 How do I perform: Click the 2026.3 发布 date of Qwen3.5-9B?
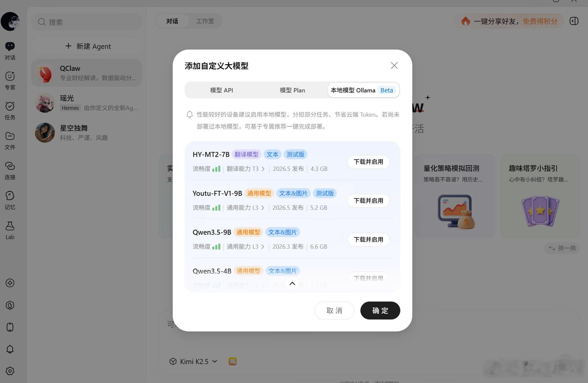click(288, 247)
